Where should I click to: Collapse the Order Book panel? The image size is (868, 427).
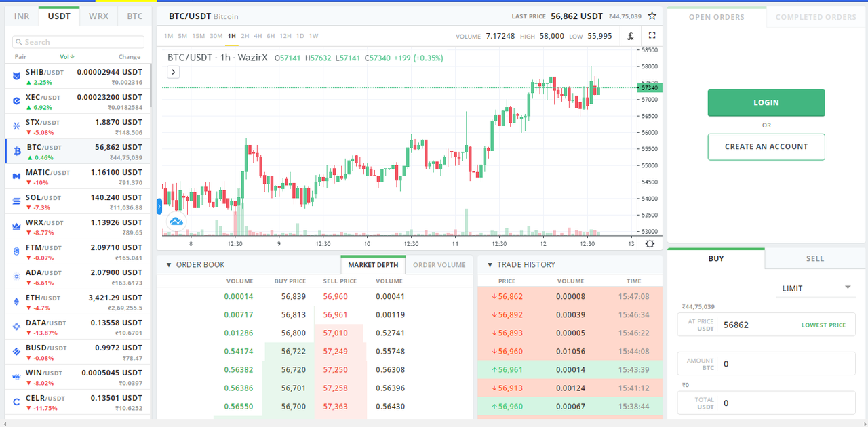[x=169, y=265]
